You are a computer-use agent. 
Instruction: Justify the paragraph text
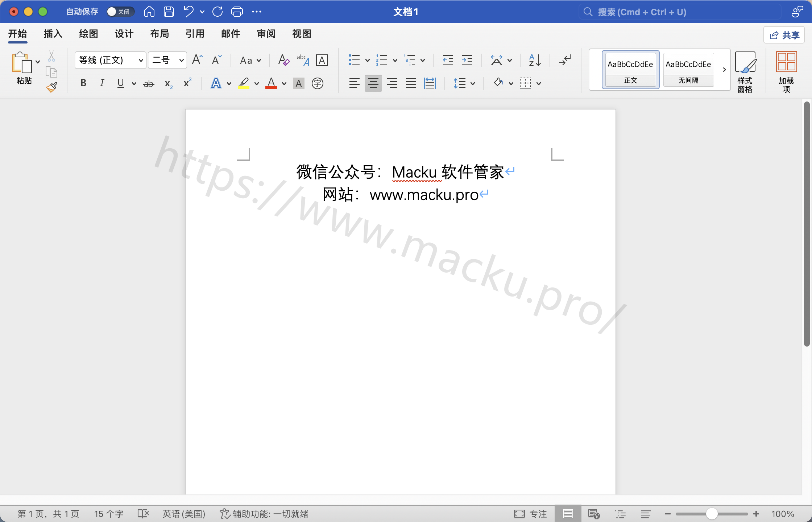[x=411, y=83]
